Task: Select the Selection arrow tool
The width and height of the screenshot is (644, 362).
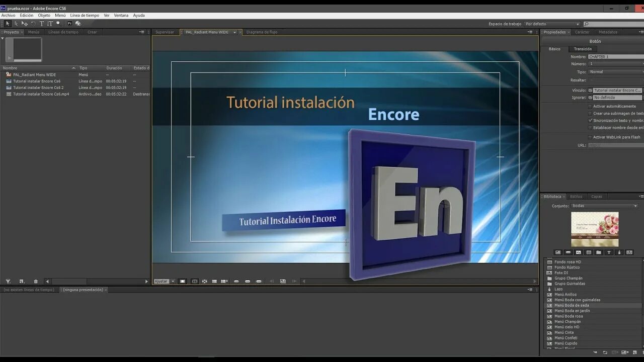Action: click(8, 24)
